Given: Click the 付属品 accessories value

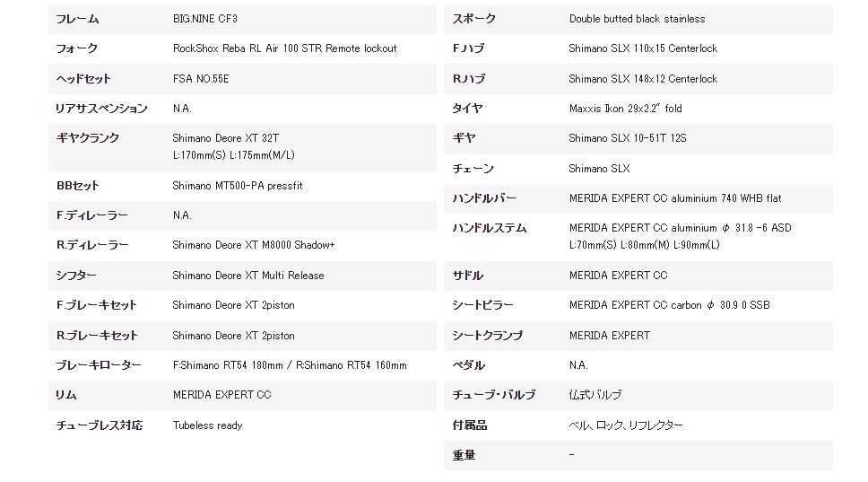Looking at the screenshot, I should point(626,425).
